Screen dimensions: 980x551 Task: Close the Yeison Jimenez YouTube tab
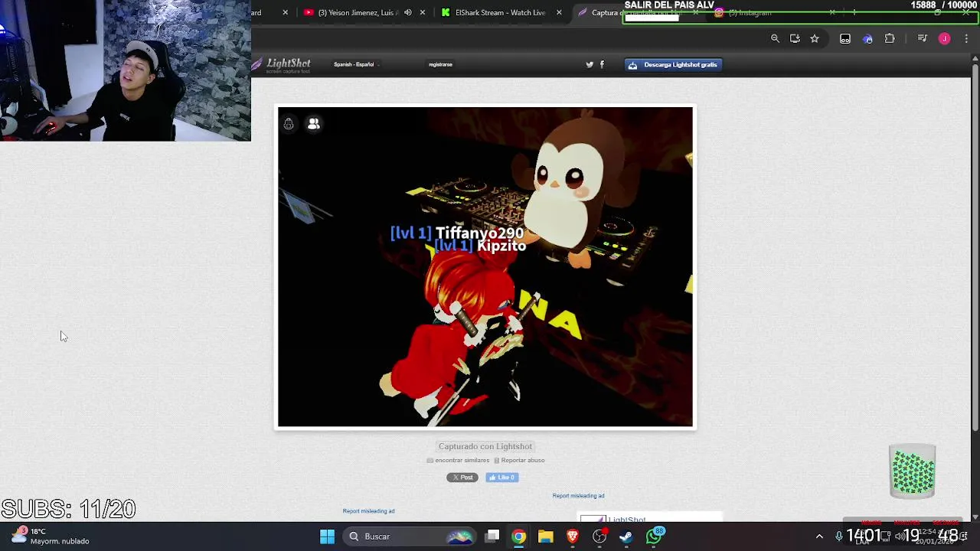(422, 12)
